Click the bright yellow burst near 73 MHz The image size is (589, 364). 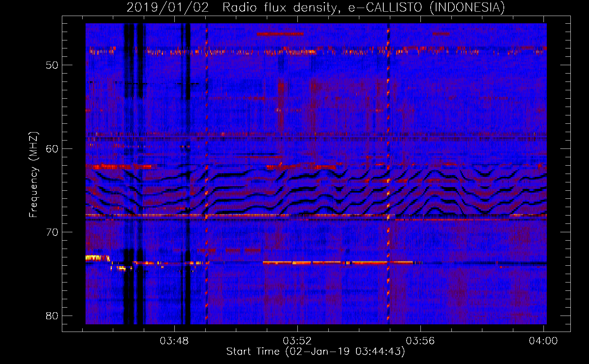[x=97, y=258]
